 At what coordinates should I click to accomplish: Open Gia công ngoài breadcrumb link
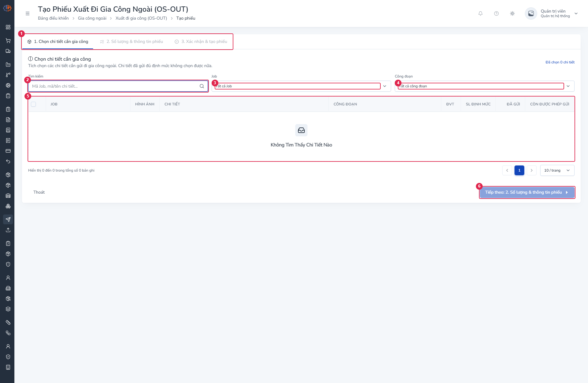tap(92, 18)
